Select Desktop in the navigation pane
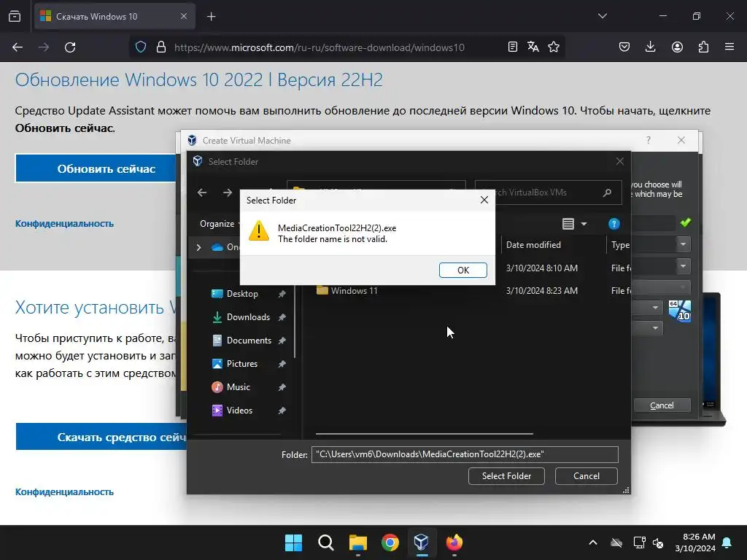Screen dimensions: 747x560 (242, 294)
